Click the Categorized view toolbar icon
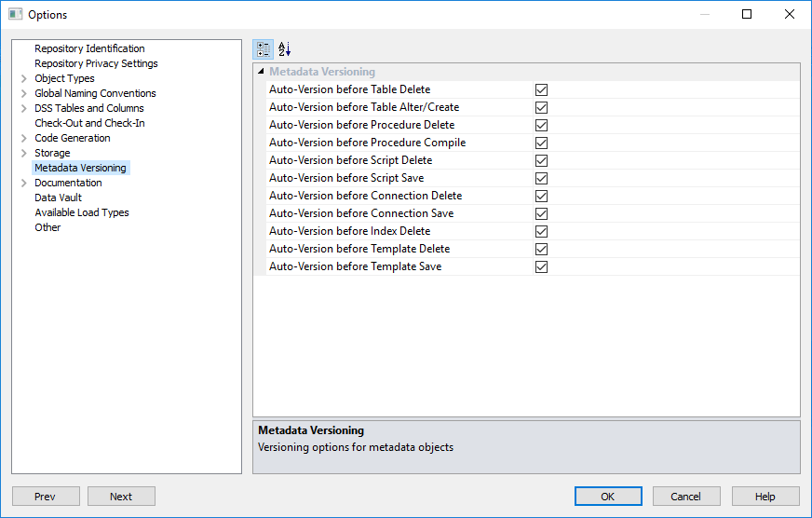Screen dimensions: 812x518 pyautogui.click(x=264, y=49)
